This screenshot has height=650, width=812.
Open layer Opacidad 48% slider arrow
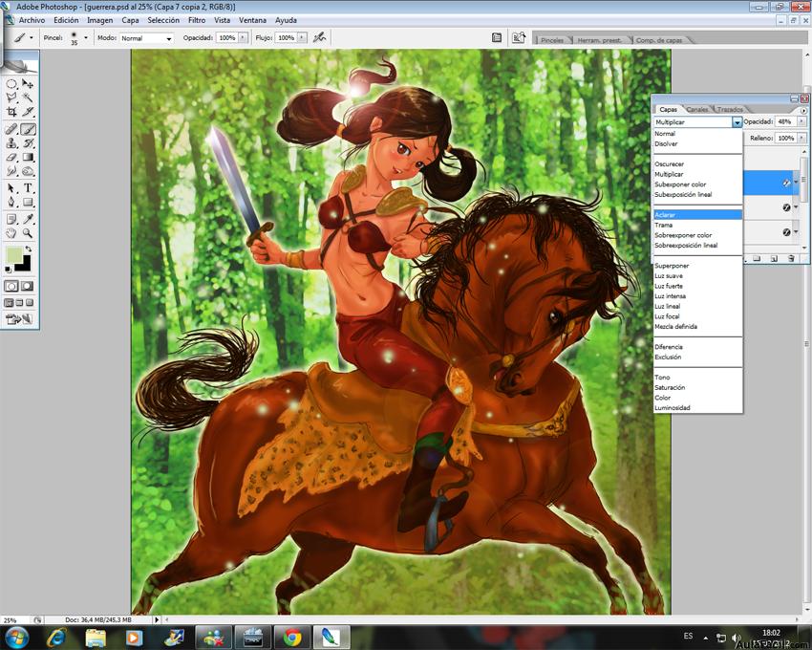coord(801,121)
